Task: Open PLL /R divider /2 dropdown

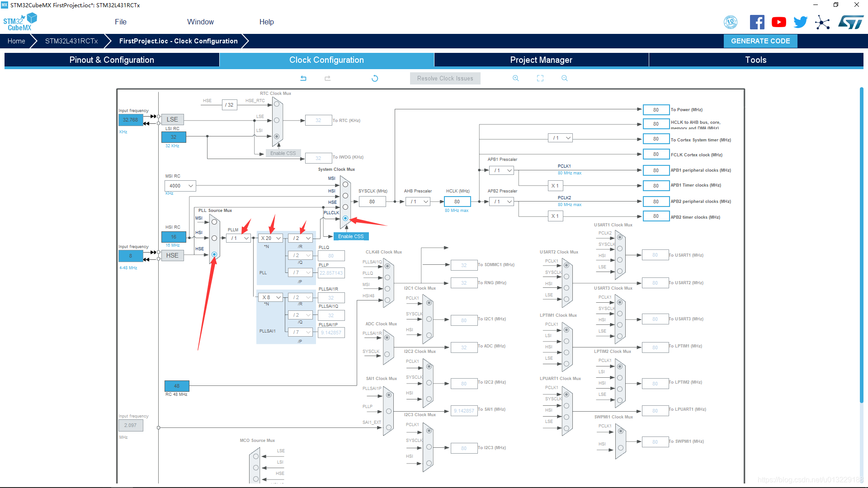Action: pyautogui.click(x=301, y=238)
